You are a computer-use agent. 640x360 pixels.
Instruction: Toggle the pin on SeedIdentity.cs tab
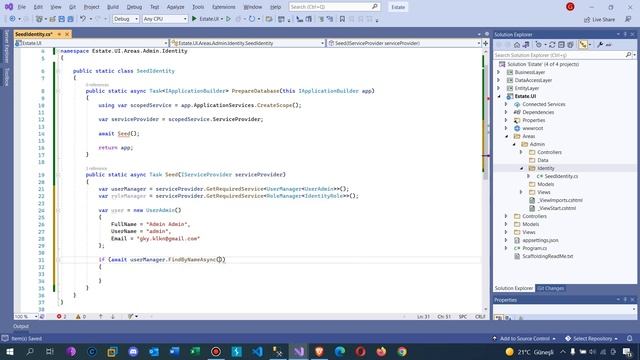point(59,34)
